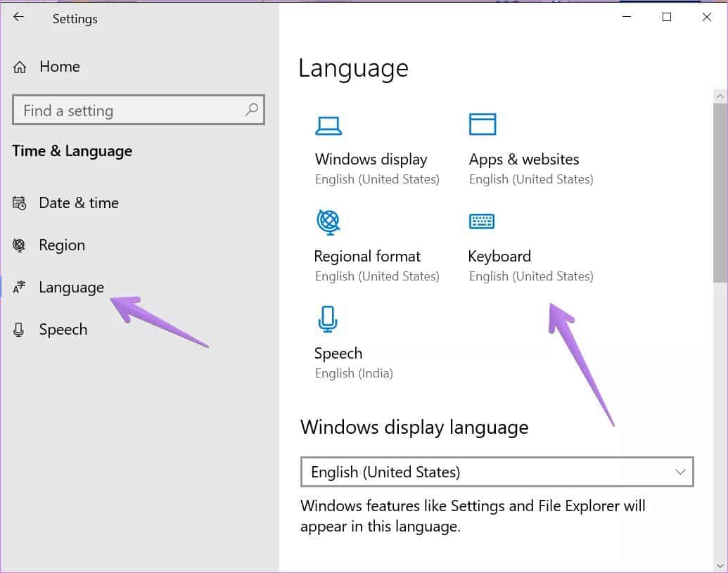Click the Region globe icon in sidebar
This screenshot has height=573, width=728.
pos(19,245)
